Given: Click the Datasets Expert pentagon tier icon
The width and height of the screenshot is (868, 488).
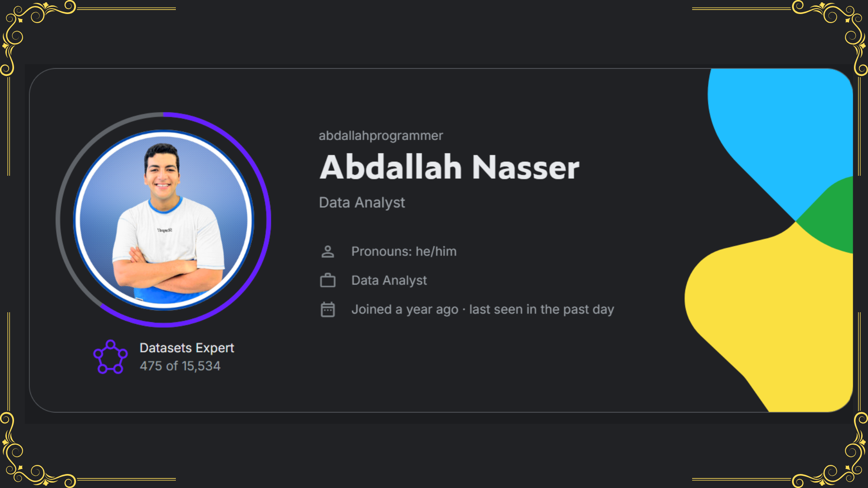Looking at the screenshot, I should pyautogui.click(x=110, y=357).
